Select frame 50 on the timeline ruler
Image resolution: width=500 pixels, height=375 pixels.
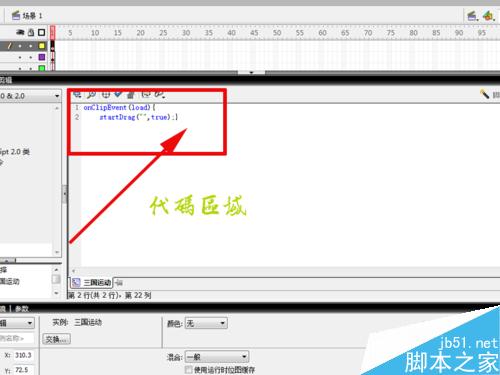point(277,33)
